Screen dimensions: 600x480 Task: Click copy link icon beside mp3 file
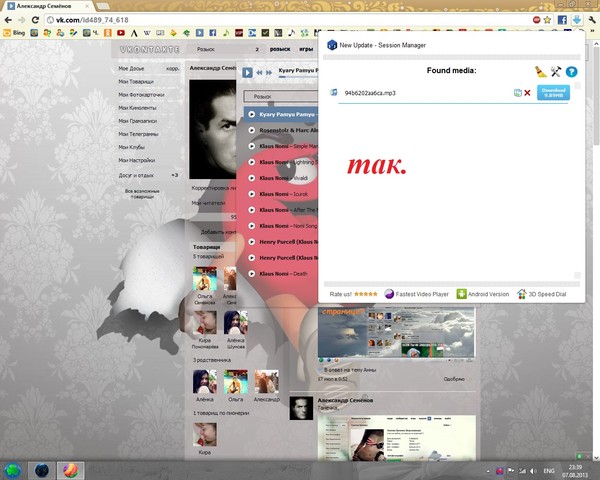click(517, 93)
